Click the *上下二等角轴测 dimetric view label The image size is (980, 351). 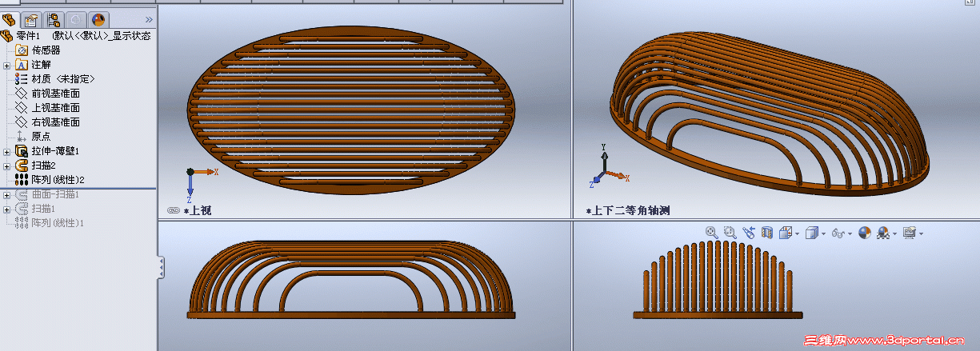[x=629, y=210]
